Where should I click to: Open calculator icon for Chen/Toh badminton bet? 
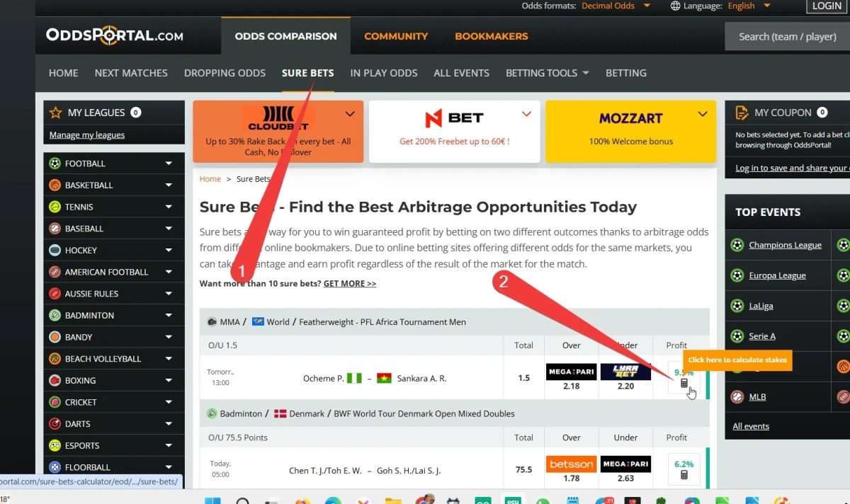[684, 475]
